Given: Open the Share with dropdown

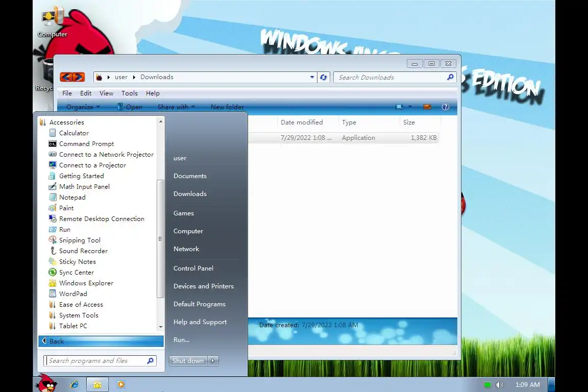Looking at the screenshot, I should (176, 107).
